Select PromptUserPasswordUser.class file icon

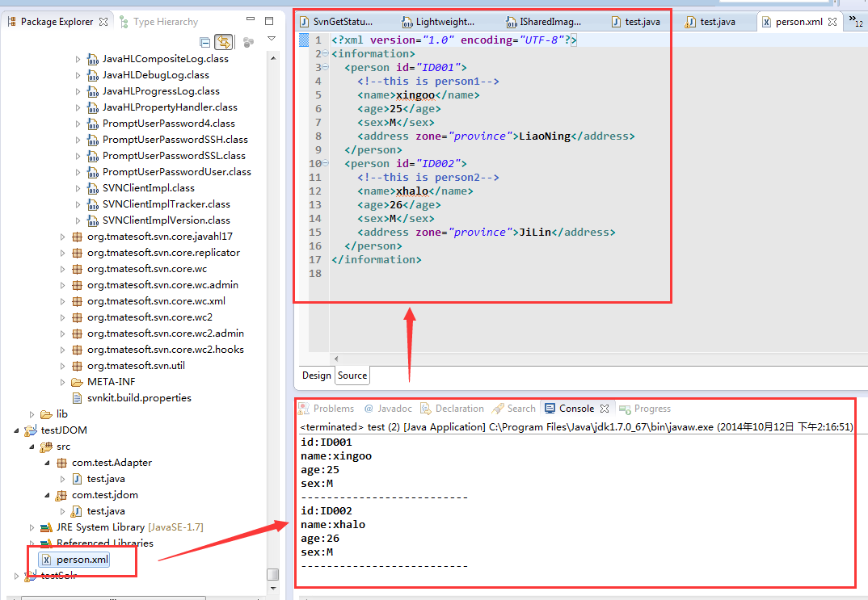click(93, 172)
